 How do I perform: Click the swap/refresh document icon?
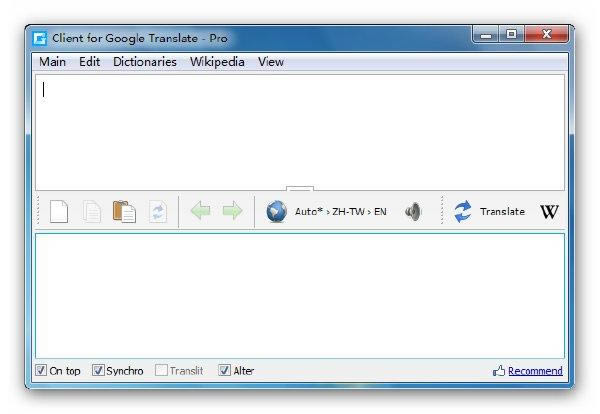pos(158,212)
